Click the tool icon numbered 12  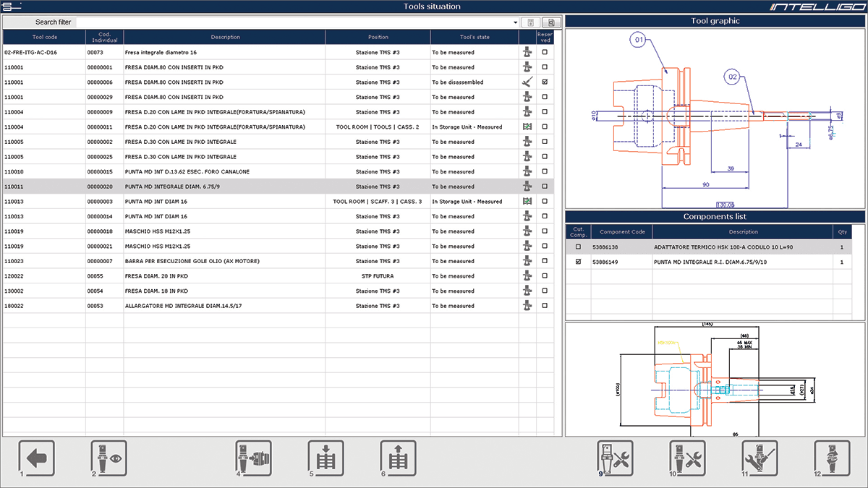pyautogui.click(x=832, y=458)
